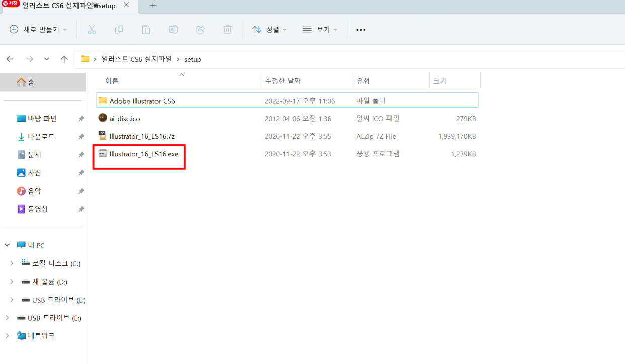Viewport: 625px width, 364px height.
Task: Click the Delete trash can icon
Action: pos(227,30)
